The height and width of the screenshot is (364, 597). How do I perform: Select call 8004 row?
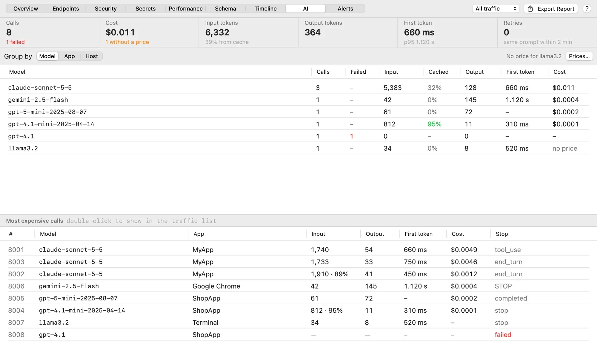pyautogui.click(x=298, y=310)
